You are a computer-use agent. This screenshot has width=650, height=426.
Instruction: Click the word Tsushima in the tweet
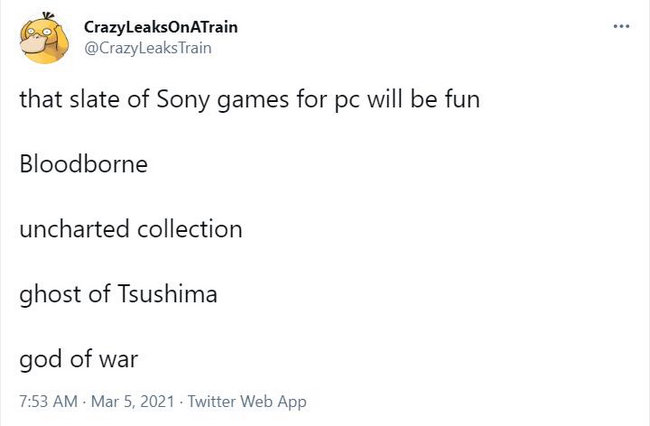tap(167, 294)
